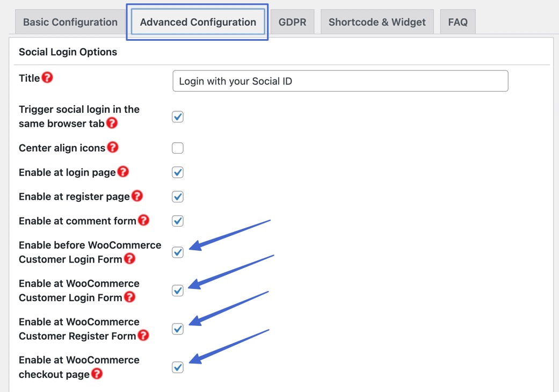Screen dimensions: 559x392
Task: Click help icon for Enable at comment form
Action: (143, 220)
